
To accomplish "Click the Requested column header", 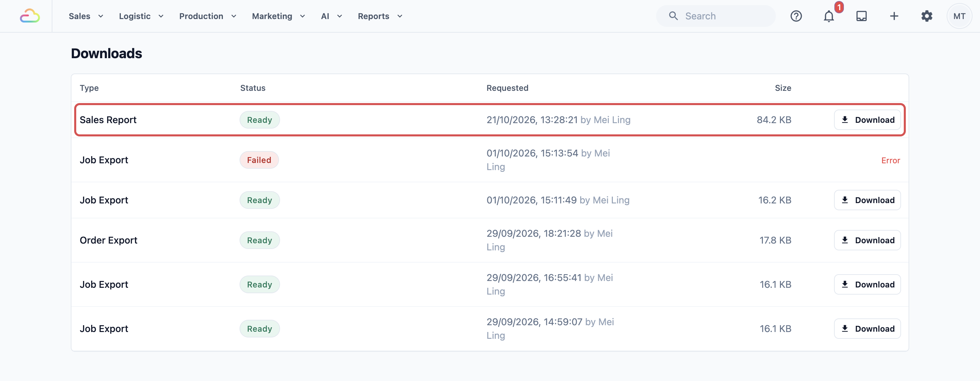I will pos(507,88).
